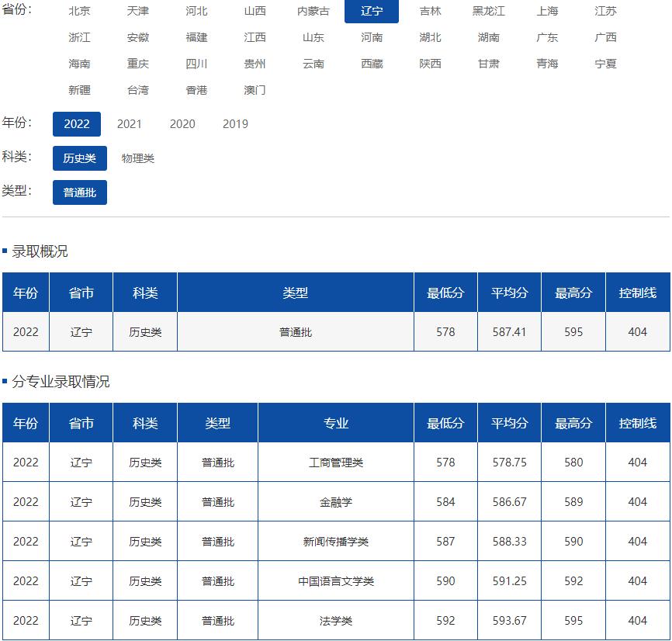
Task: Select the 广东 province filter
Action: pyautogui.click(x=548, y=37)
